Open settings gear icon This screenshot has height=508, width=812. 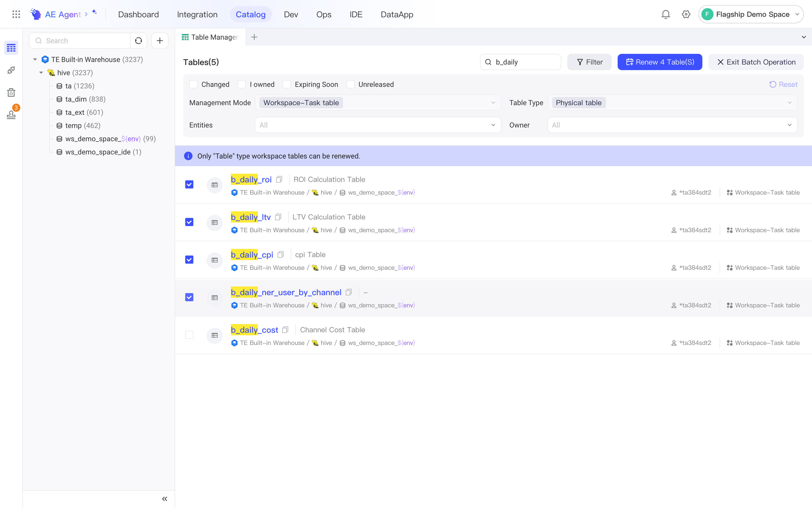[686, 14]
